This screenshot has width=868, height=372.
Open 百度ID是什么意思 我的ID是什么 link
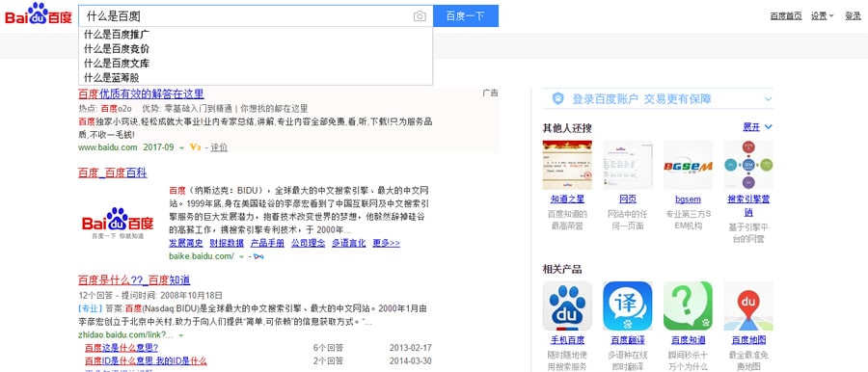pos(146,361)
